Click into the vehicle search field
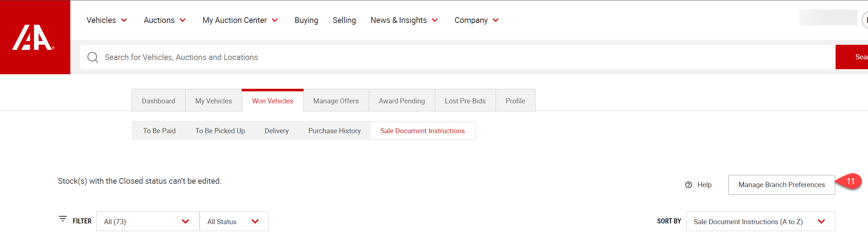868x238 pixels. click(437, 57)
